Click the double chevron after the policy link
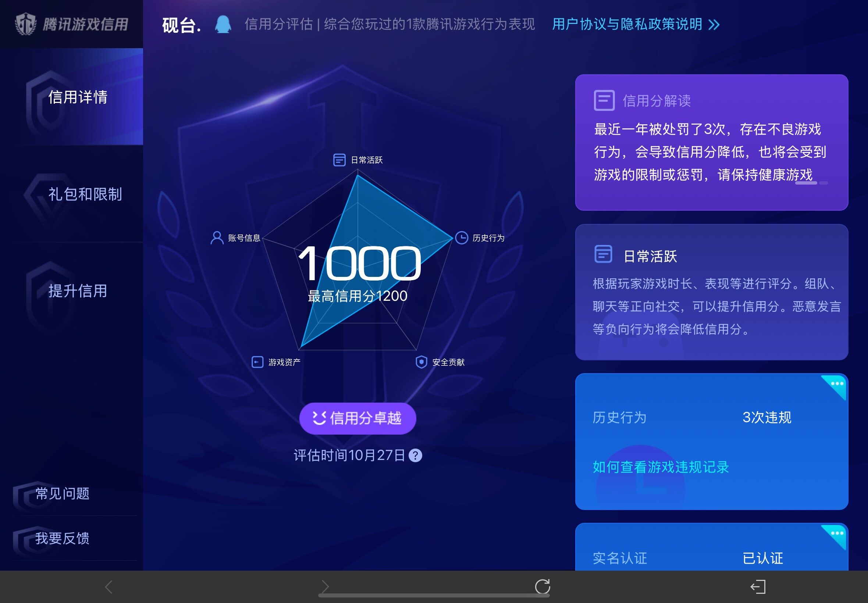The height and width of the screenshot is (603, 868). tap(714, 25)
